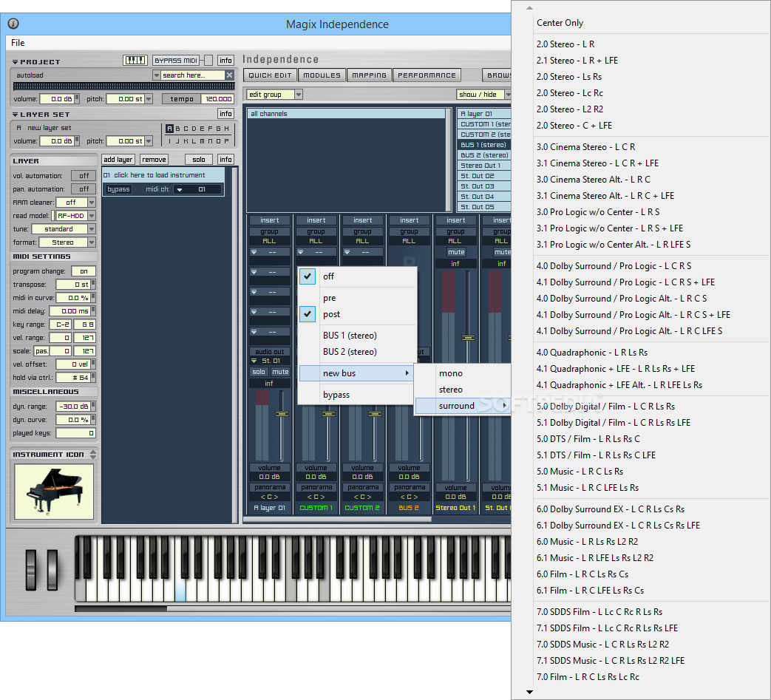Click A layer 01 volume fader handle
This screenshot has width=771, height=700.
(x=281, y=414)
